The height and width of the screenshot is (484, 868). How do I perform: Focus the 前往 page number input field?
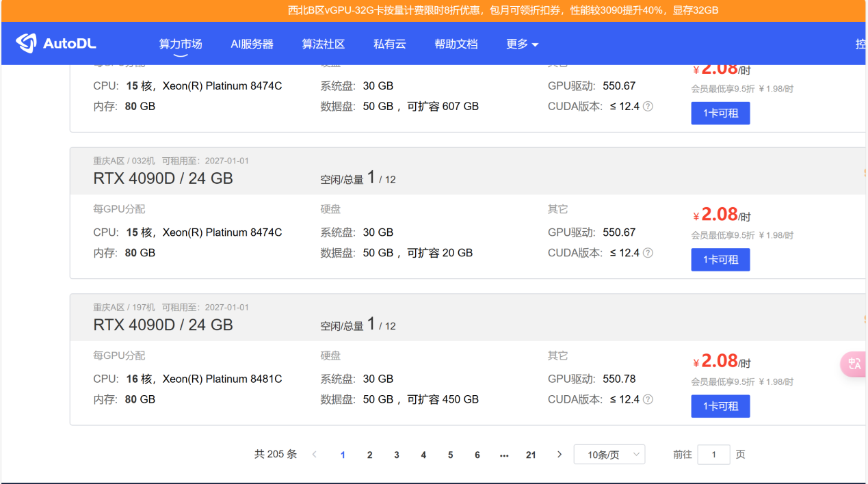pos(713,455)
